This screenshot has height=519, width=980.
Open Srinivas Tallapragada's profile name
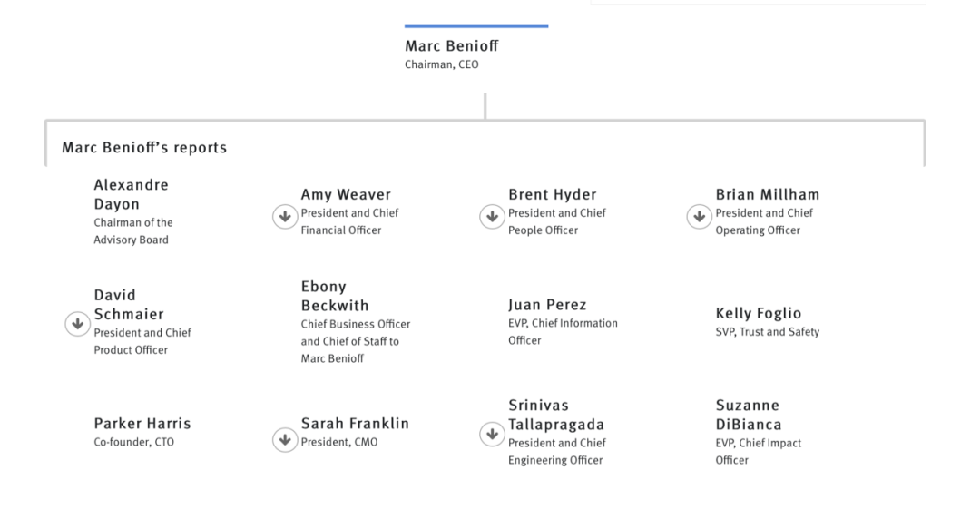pos(556,415)
